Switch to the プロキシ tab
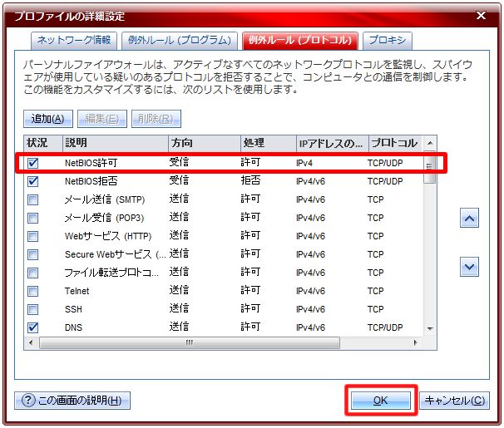Viewport: 504px width, 428px height. point(387,40)
